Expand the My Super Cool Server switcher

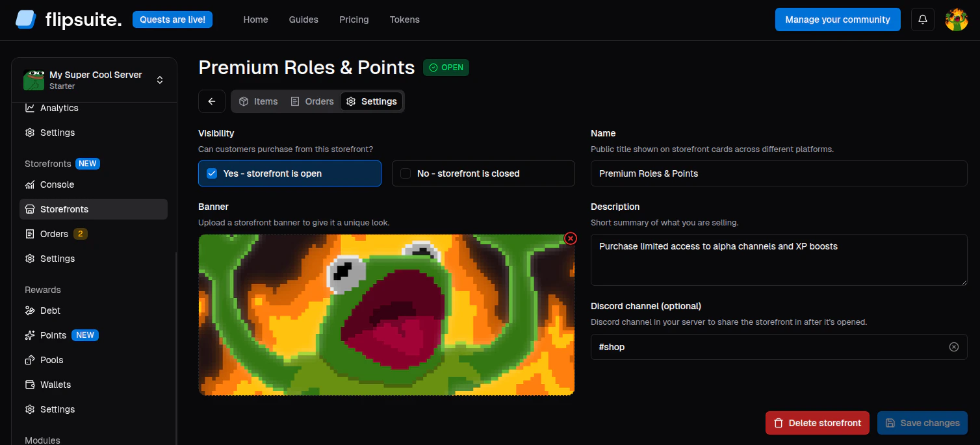(x=160, y=80)
